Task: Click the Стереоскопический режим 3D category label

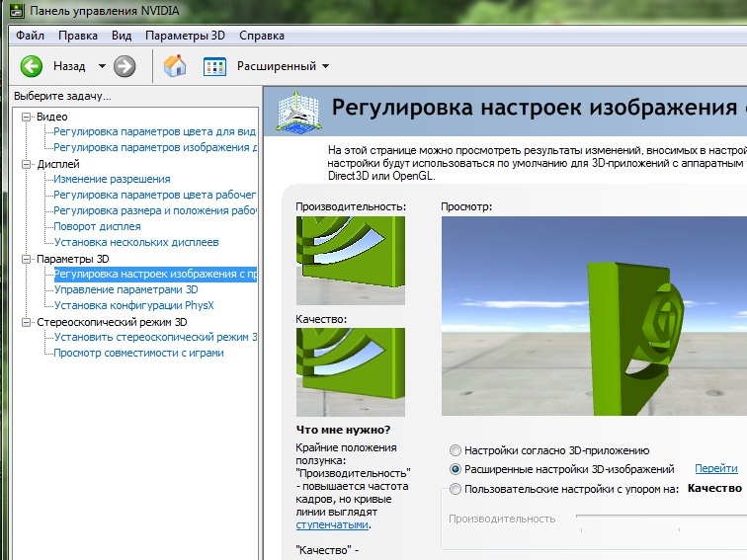Action: click(x=112, y=322)
